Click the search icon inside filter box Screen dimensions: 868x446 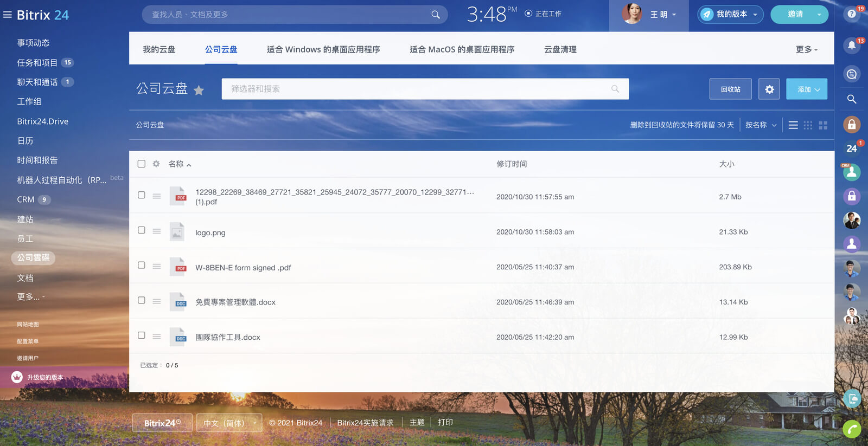click(615, 89)
